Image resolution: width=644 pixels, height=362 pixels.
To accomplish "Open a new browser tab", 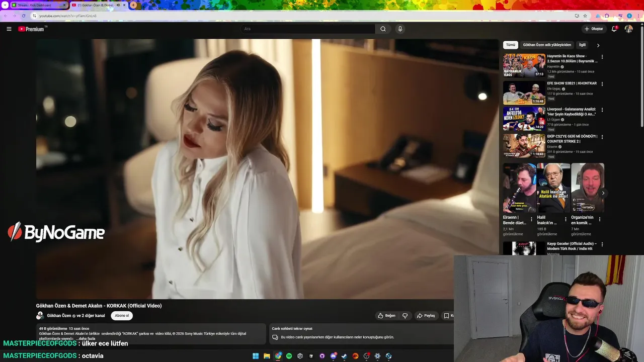I will (133, 5).
